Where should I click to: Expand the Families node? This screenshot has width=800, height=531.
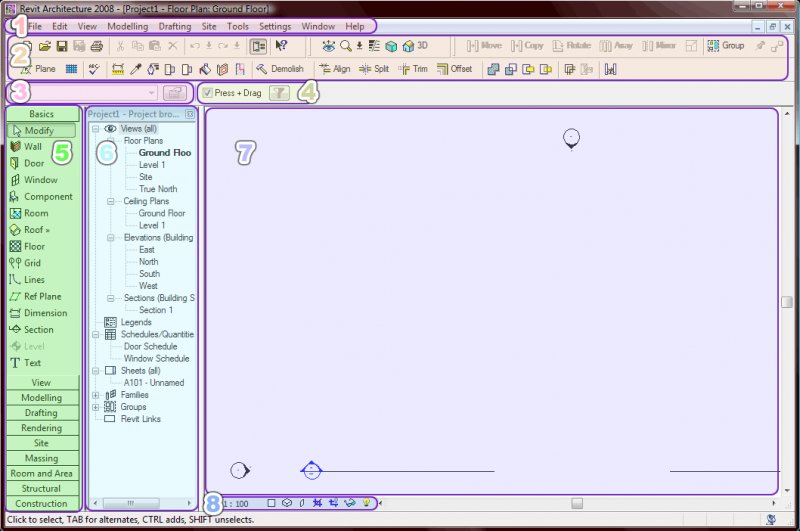pyautogui.click(x=96, y=395)
